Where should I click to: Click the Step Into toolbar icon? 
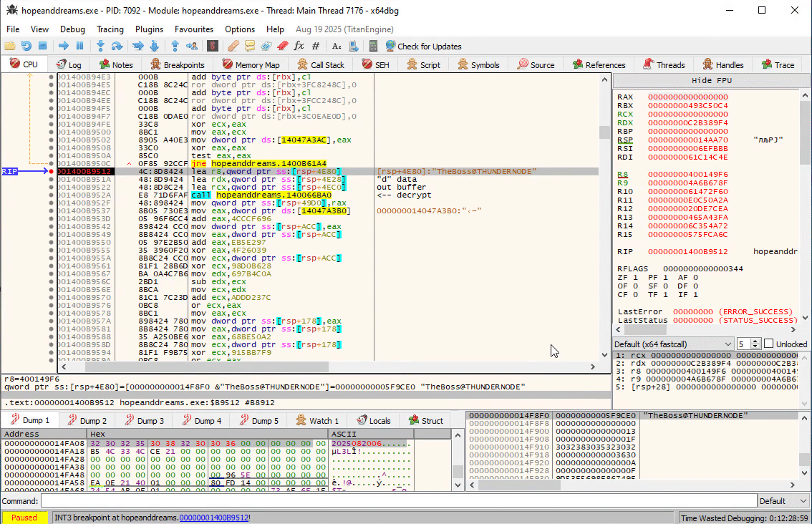point(101,46)
